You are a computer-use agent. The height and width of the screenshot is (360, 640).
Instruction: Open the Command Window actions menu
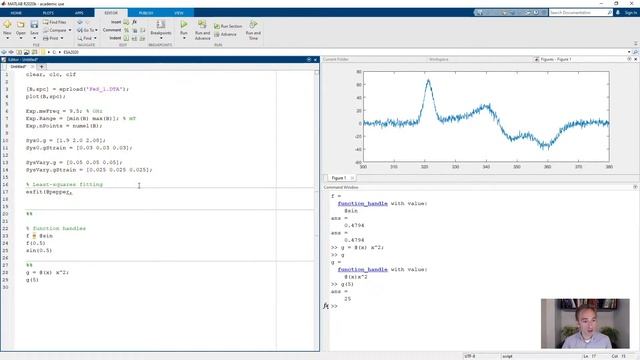pos(635,187)
